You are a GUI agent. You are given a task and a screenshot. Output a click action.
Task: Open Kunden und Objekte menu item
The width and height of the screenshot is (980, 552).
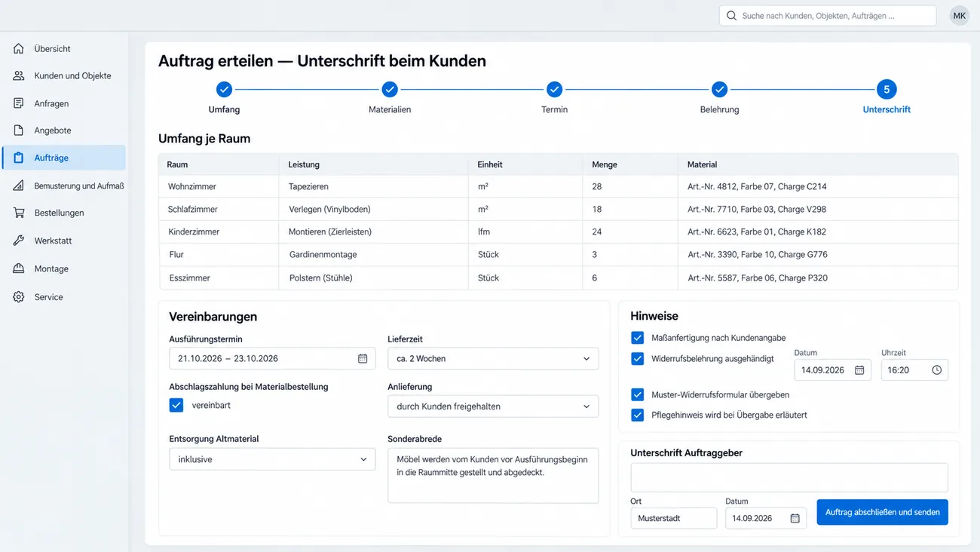pyautogui.click(x=64, y=75)
